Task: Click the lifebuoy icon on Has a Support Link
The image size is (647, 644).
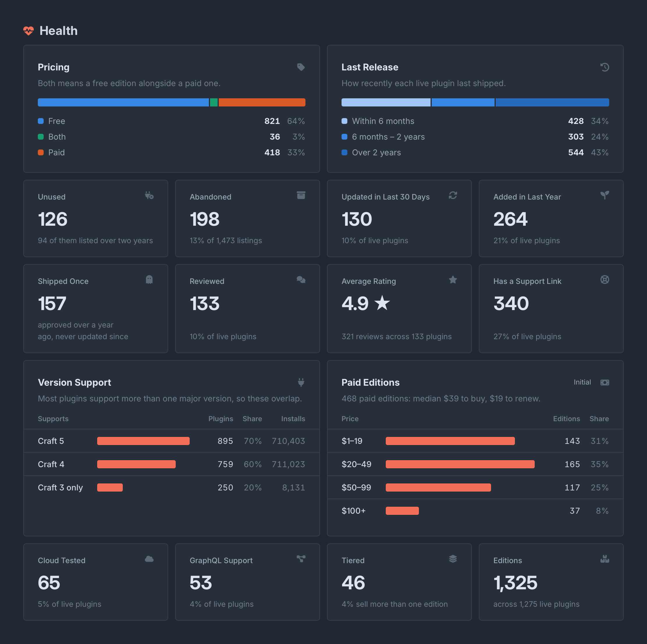Action: [605, 280]
